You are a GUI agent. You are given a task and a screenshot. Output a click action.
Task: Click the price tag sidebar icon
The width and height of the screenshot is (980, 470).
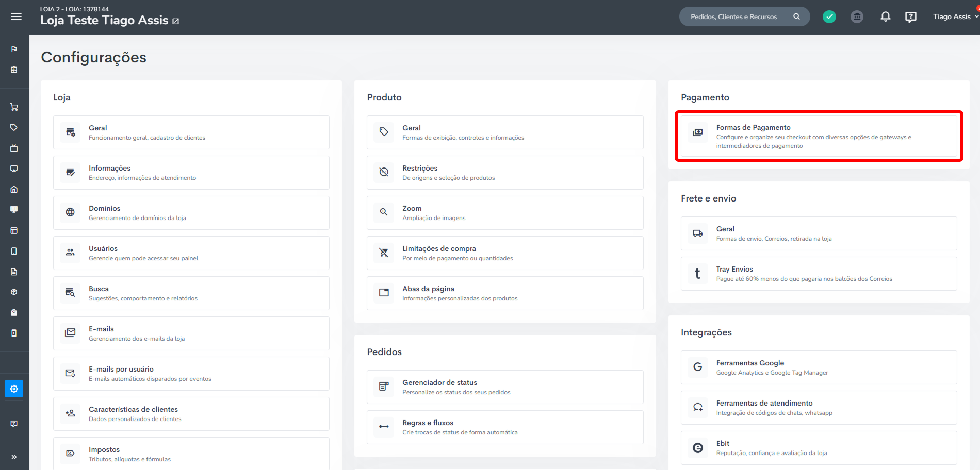(x=14, y=127)
